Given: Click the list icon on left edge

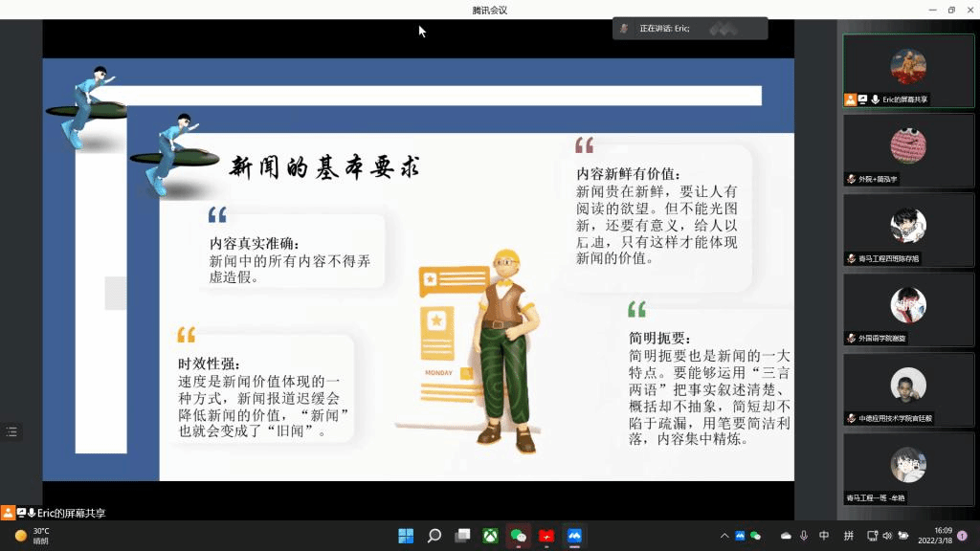Looking at the screenshot, I should pyautogui.click(x=11, y=432).
